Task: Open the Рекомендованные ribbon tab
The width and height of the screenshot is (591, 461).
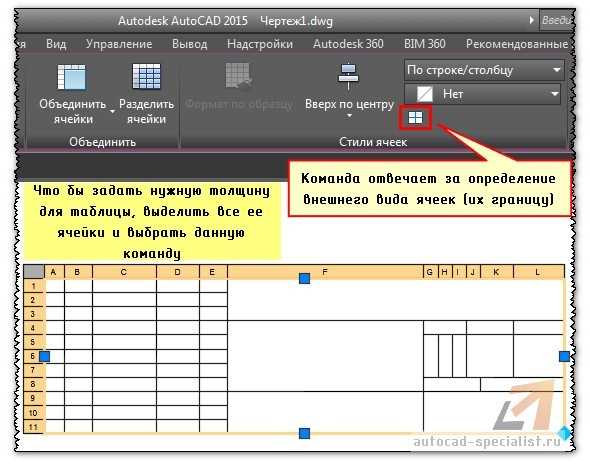Action: [x=517, y=44]
